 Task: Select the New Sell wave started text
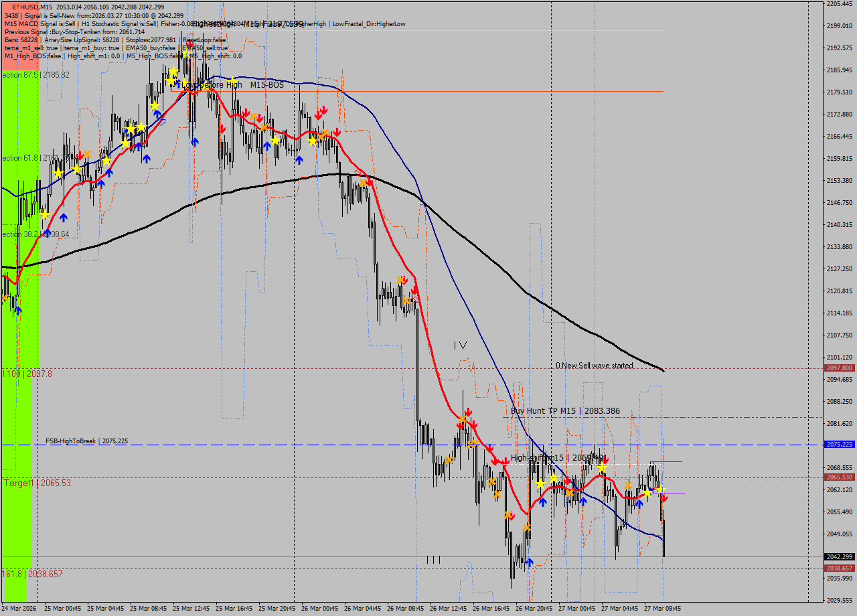click(x=594, y=366)
